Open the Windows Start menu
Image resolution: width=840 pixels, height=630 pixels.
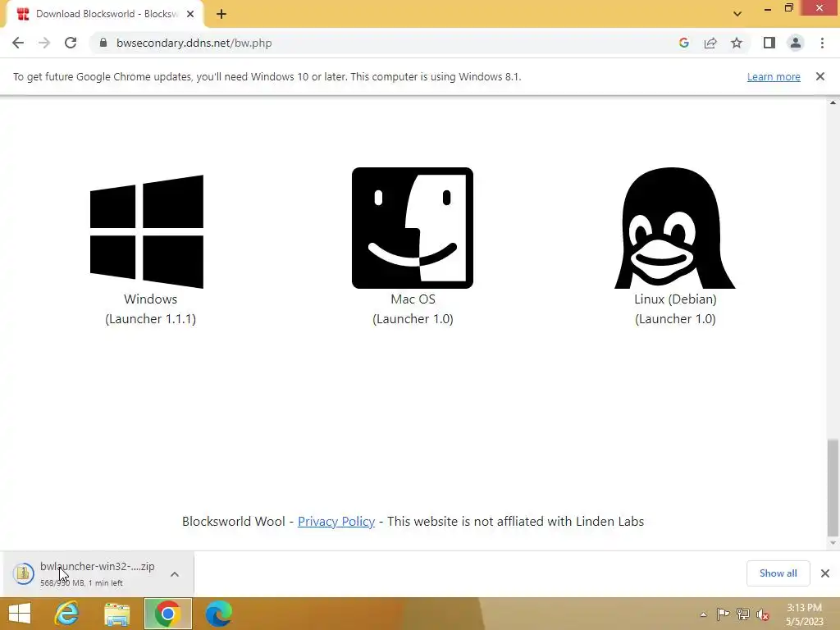click(x=20, y=614)
